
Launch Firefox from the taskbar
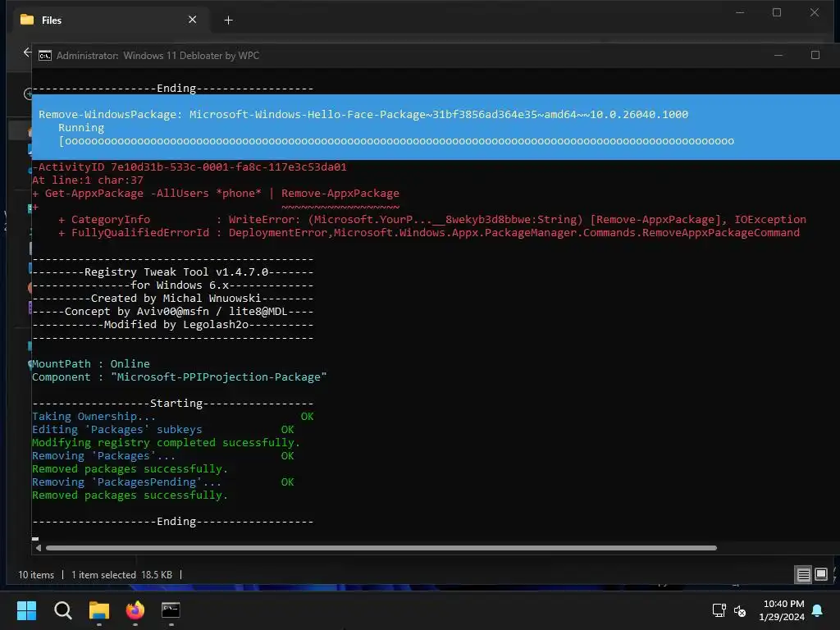click(x=135, y=610)
